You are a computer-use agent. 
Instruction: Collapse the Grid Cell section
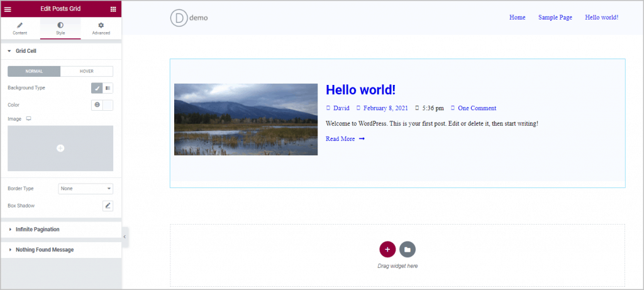(x=26, y=51)
